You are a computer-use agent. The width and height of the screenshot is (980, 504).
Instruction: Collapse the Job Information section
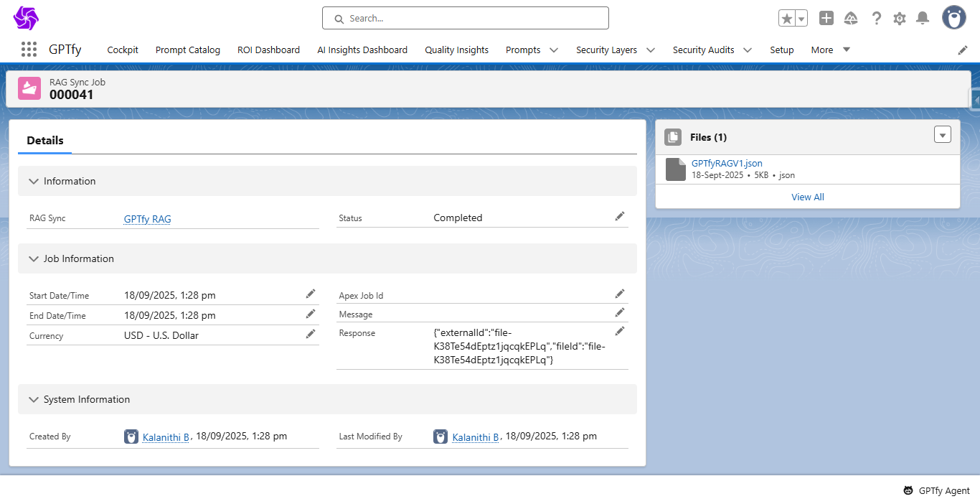34,259
